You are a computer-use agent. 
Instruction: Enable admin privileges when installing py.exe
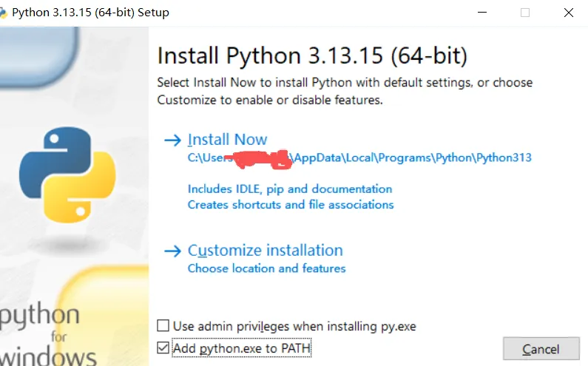[163, 325]
